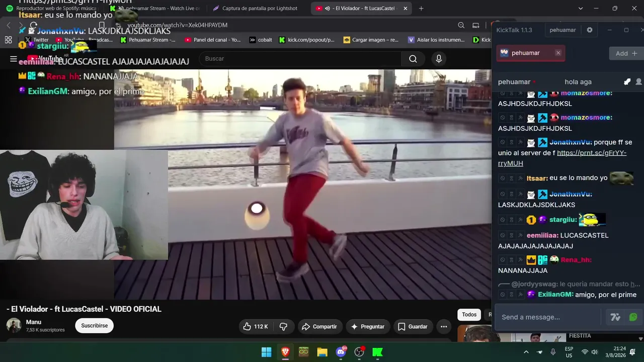Open the YouTube hamburger guide menu
This screenshot has height=362, width=644.
pyautogui.click(x=14, y=59)
